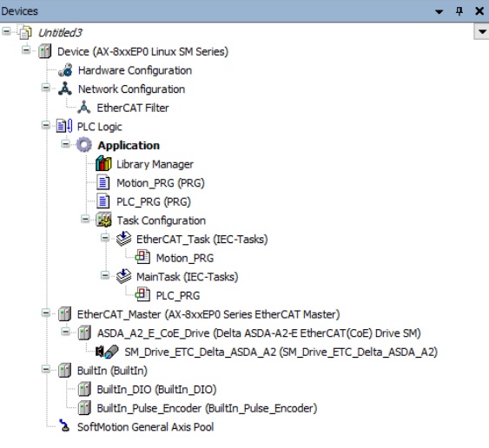Select the EtherCAT Filter network icon
Screen dimensions: 489x448
83,108
